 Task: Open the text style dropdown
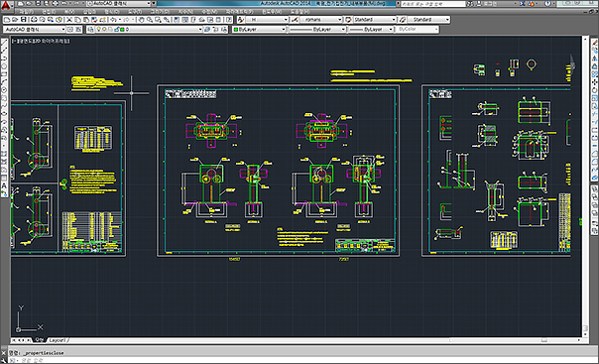pos(267,20)
